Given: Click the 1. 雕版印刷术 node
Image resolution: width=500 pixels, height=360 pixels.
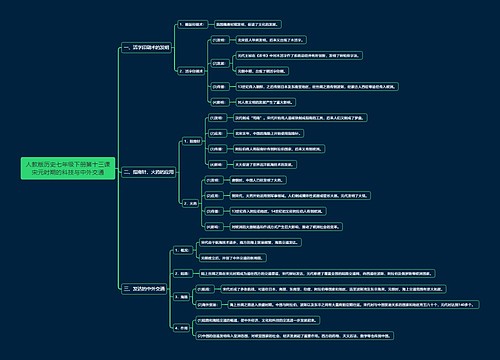Looking at the screenshot, I should tap(193, 24).
